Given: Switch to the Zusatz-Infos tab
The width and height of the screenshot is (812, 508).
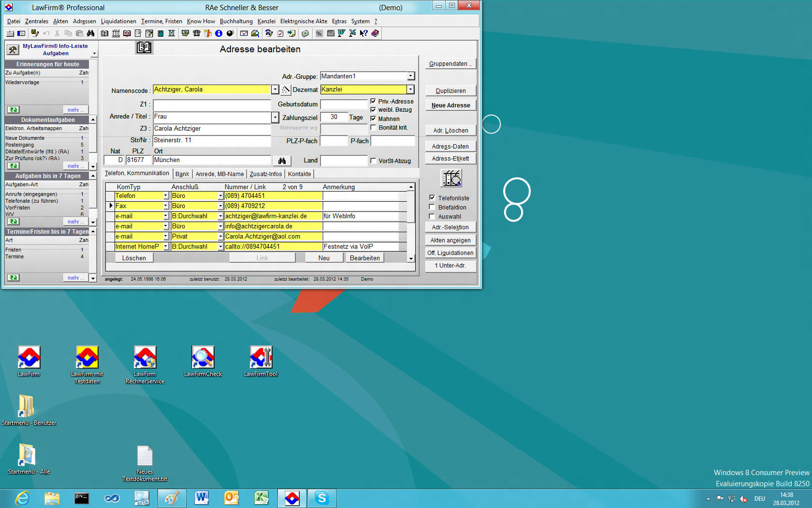Looking at the screenshot, I should click(265, 174).
